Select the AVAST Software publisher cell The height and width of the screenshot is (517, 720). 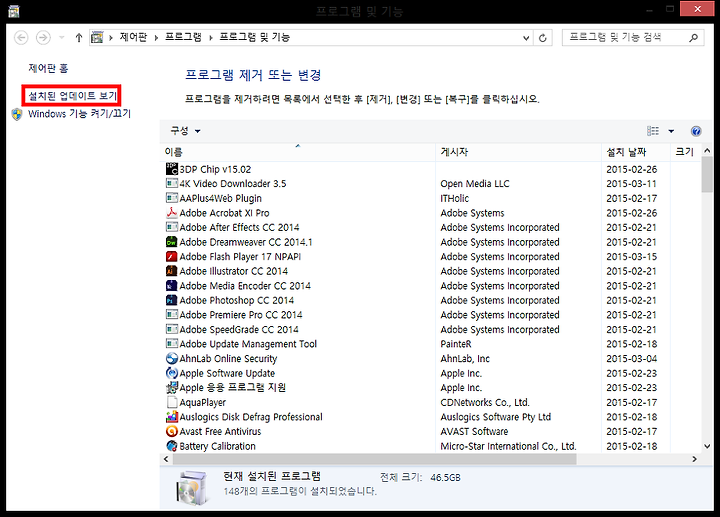click(x=474, y=432)
